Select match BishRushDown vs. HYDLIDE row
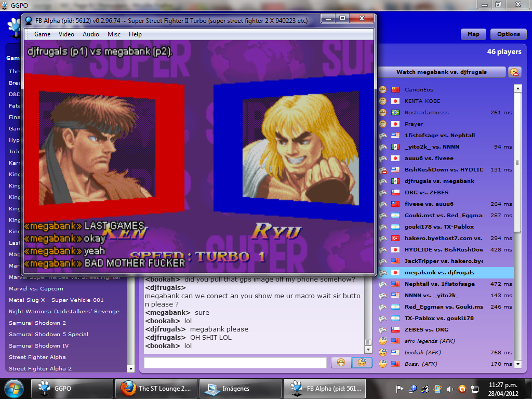 pos(446,170)
